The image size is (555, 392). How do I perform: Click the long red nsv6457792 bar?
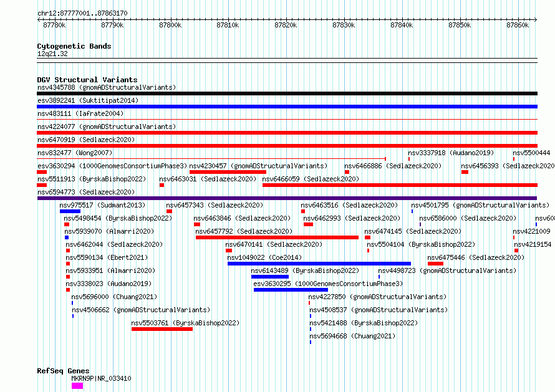pyautogui.click(x=277, y=237)
